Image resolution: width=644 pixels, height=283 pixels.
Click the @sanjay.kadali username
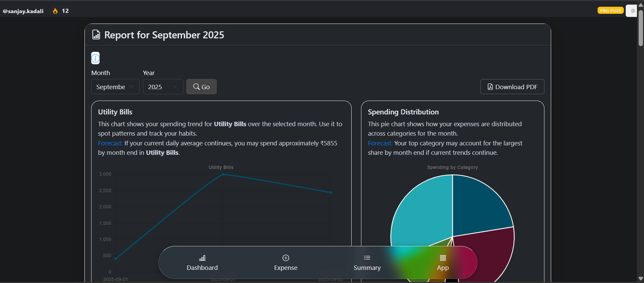pyautogui.click(x=23, y=11)
